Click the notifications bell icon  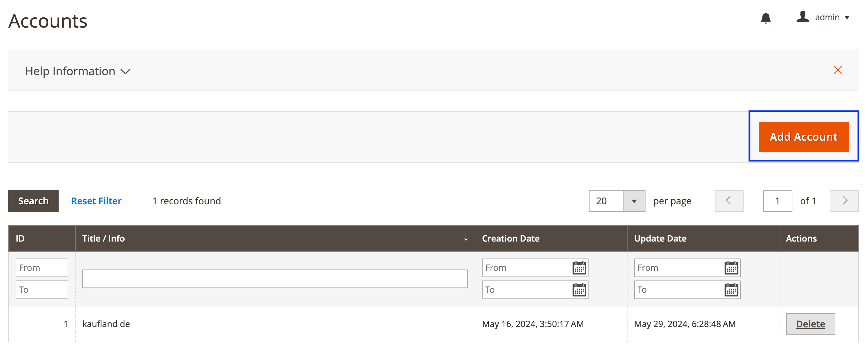coord(765,18)
